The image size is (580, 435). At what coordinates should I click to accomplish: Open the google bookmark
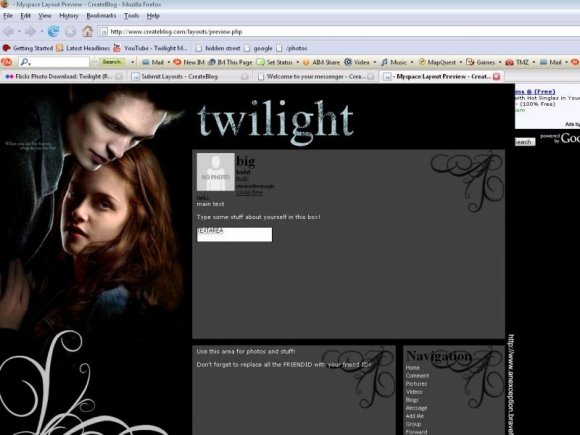coord(258,48)
